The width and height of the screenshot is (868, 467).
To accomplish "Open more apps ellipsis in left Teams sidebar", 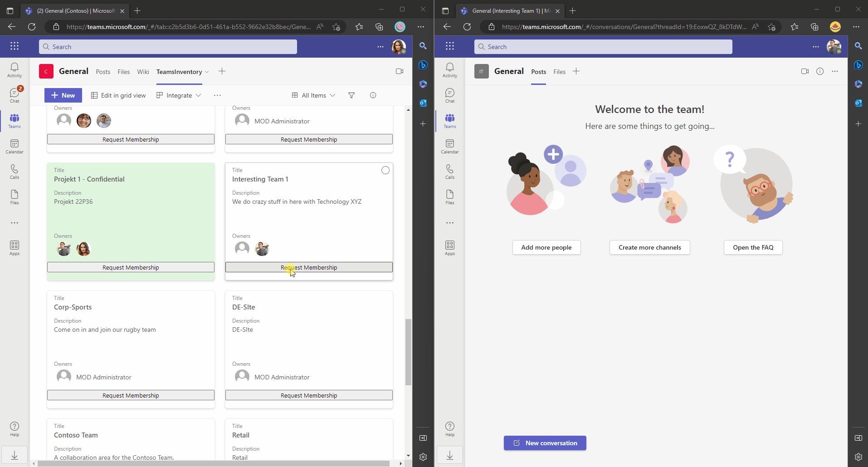I will [15, 223].
